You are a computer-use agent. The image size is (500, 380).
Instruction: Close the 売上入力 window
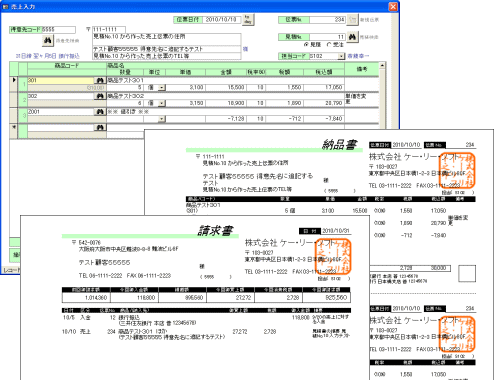coord(393,6)
